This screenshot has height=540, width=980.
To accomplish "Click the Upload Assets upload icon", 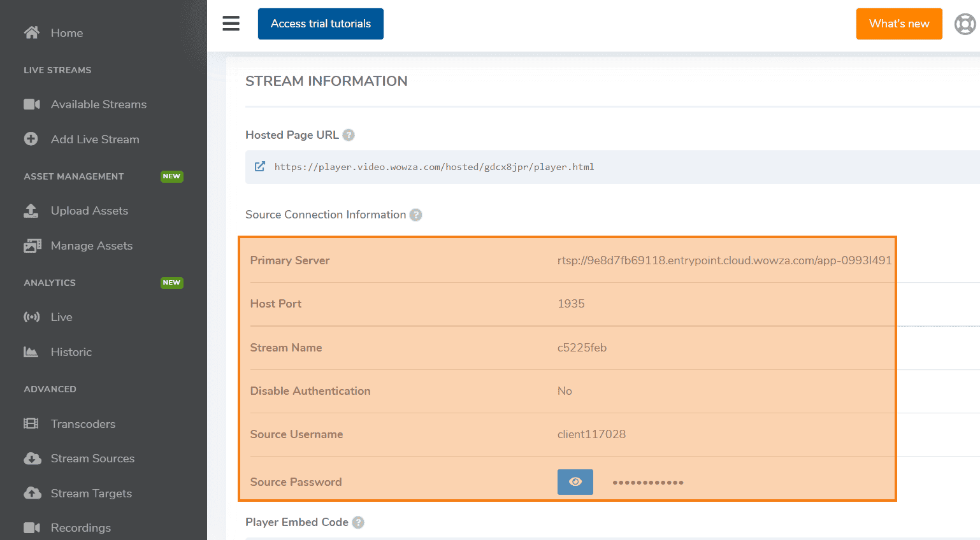I will [31, 211].
